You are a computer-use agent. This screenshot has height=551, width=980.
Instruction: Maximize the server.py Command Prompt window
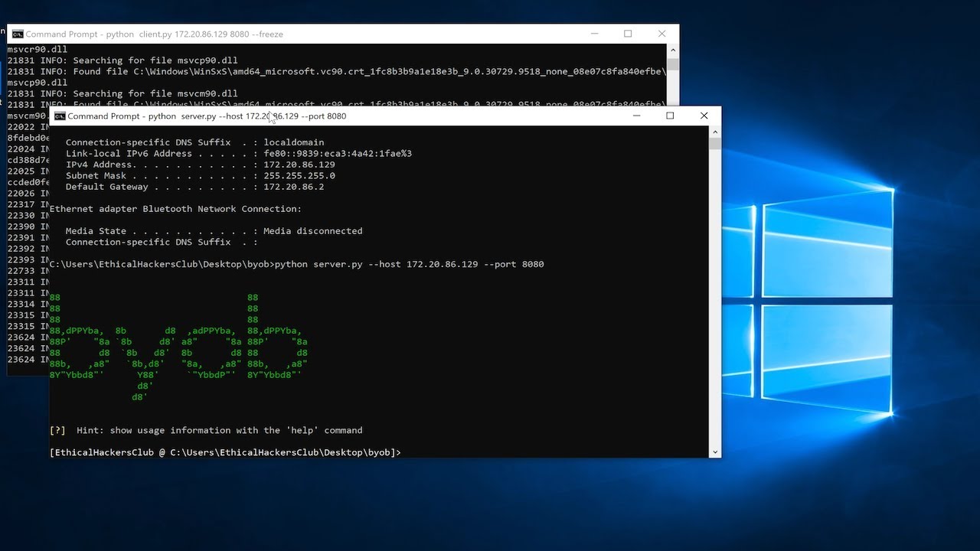(x=670, y=116)
